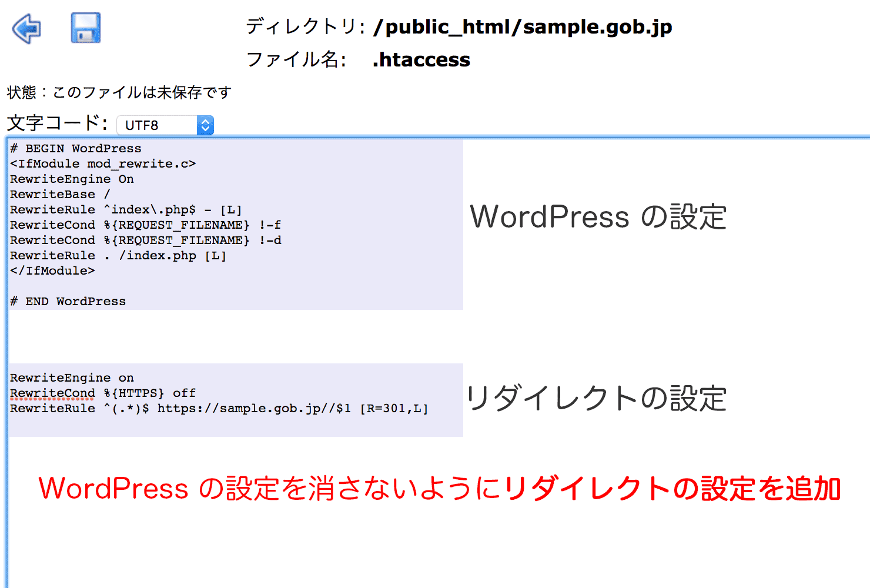Click the 文字コード label
Screen dimensions: 870x588
click(57, 123)
